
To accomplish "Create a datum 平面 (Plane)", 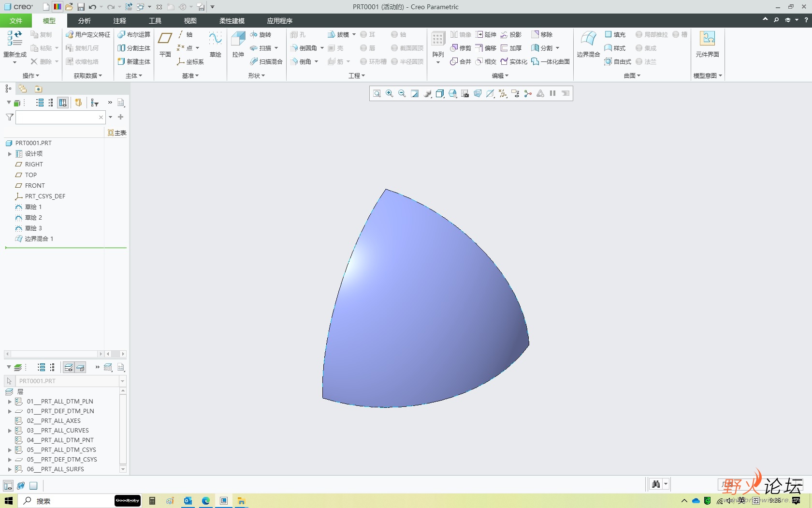I will click(165, 44).
